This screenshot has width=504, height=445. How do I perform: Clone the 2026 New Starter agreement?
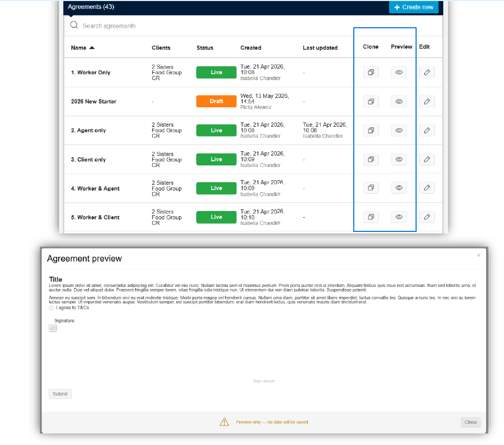[x=371, y=101]
